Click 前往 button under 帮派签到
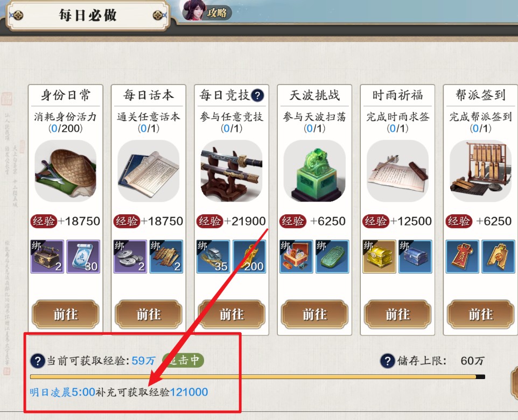Viewport: 518px width, 420px height. click(481, 314)
